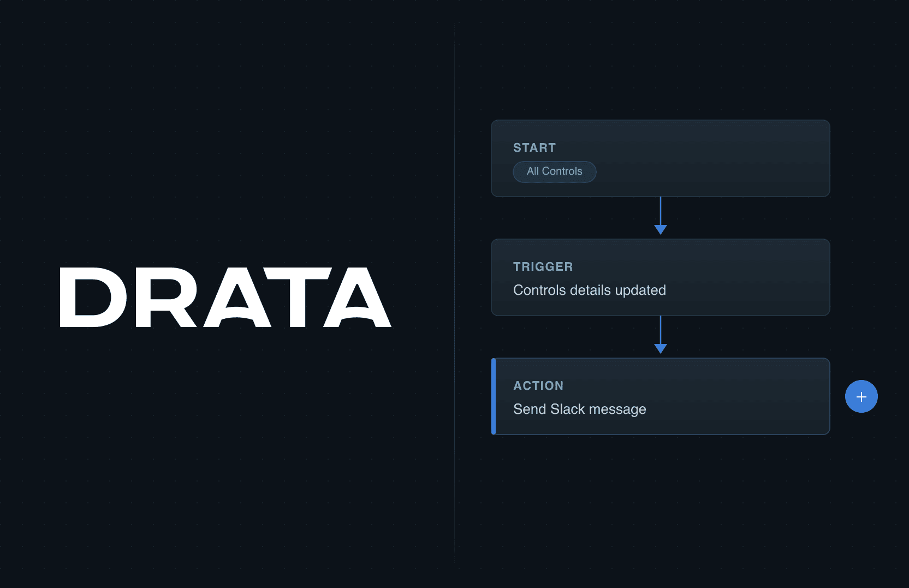Open the TRIGGER workflow card
Viewport: 909px width, 588px height.
point(661,277)
